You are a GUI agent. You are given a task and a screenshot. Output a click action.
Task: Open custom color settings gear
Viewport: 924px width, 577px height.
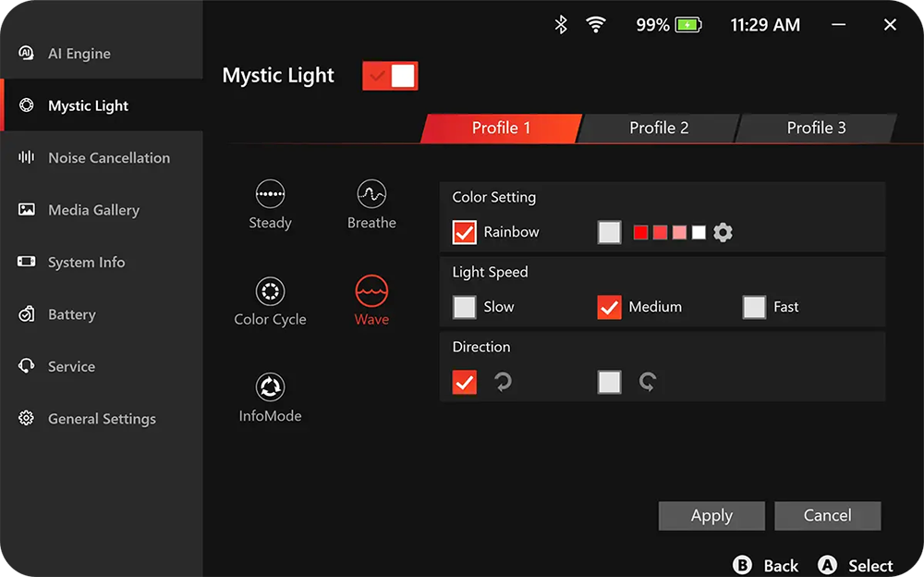723,232
